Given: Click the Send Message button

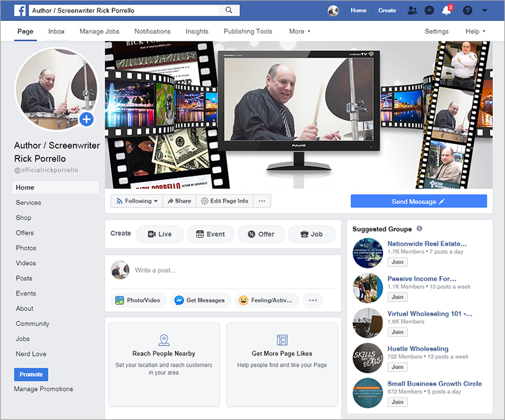Looking at the screenshot, I should pos(419,201).
